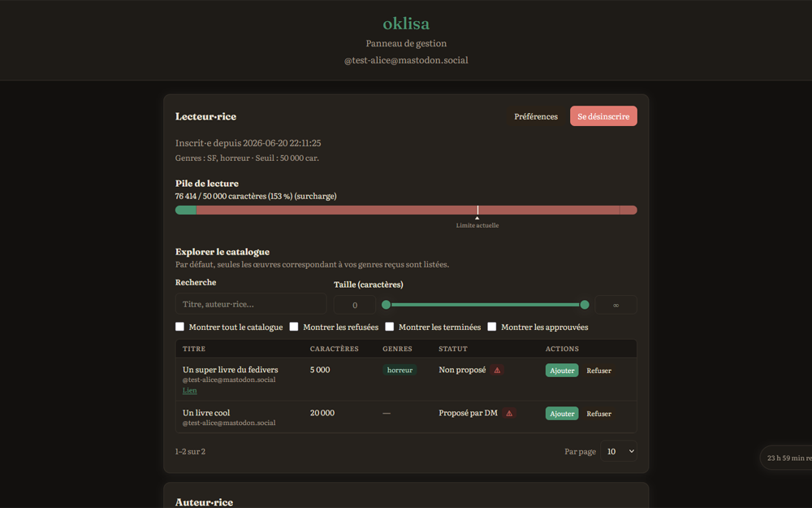Click the 1–2 sur 2 pagination text

click(x=190, y=451)
